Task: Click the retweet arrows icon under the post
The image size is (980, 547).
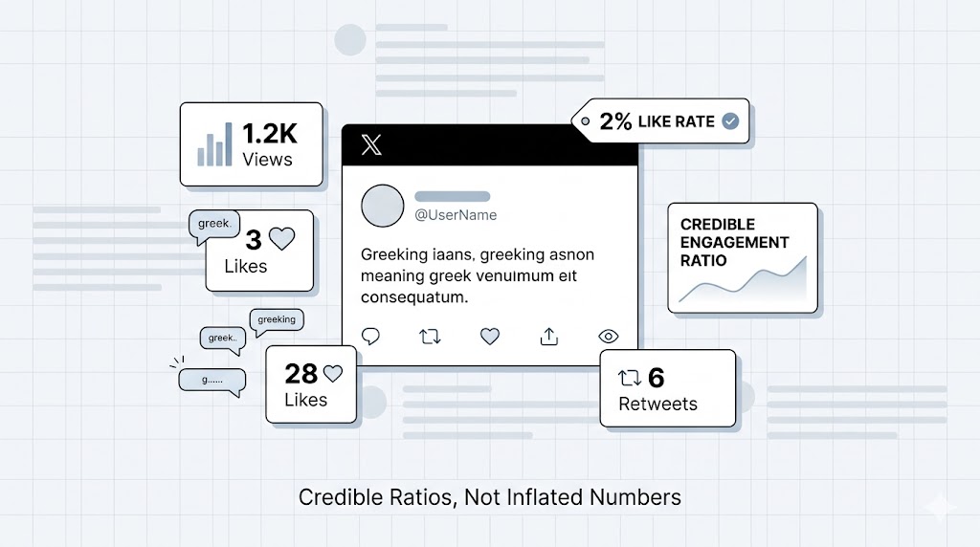Action: [x=430, y=336]
